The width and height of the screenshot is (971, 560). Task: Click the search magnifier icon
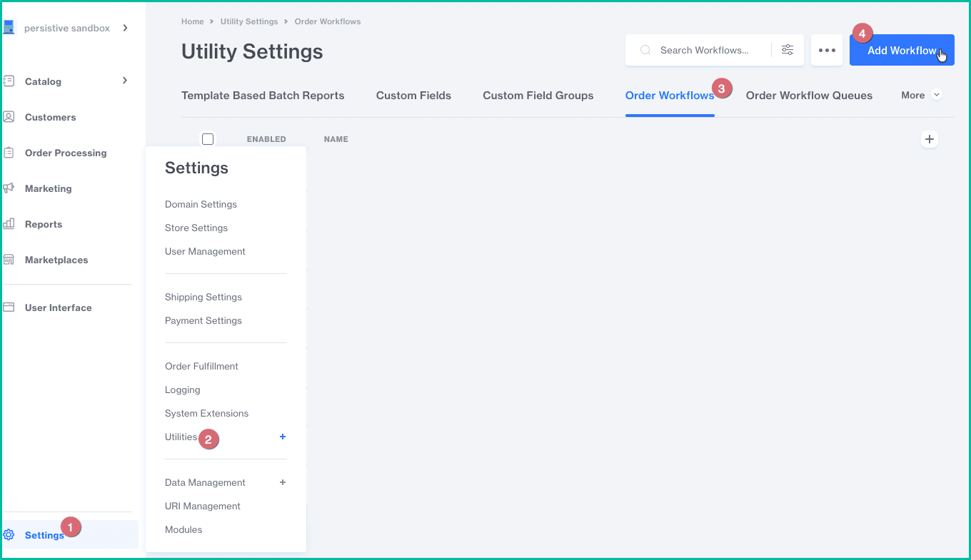pos(645,50)
